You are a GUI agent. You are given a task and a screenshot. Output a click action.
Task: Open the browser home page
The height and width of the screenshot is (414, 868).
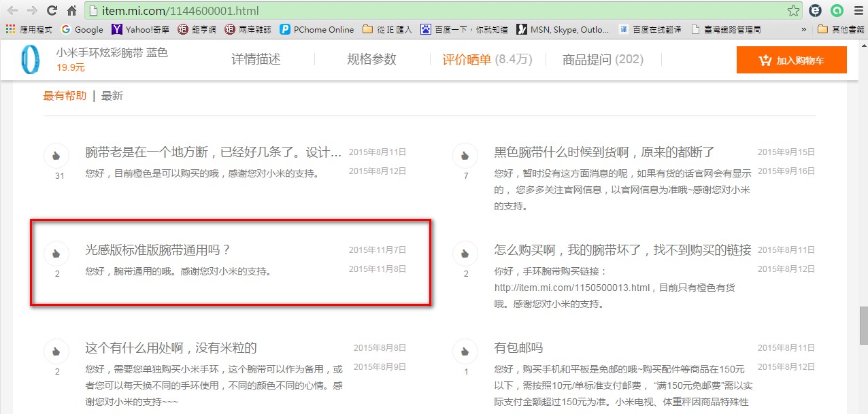[x=71, y=11]
